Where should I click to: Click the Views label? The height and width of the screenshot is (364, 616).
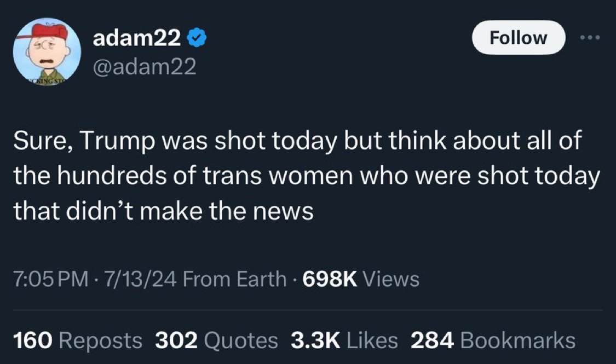(x=391, y=279)
